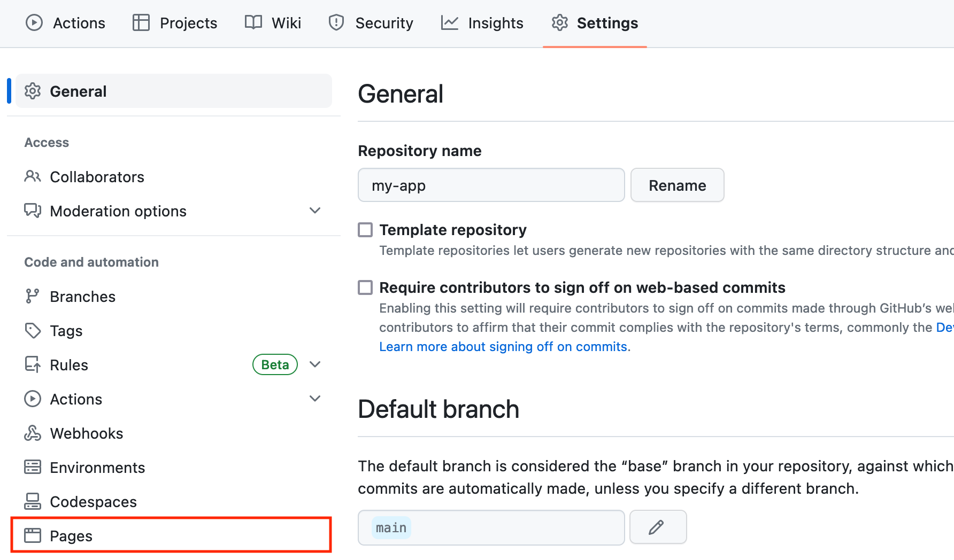Screen dimensions: 954x560
Task: Click the Settings gear icon in the tab bar
Action: tap(559, 22)
